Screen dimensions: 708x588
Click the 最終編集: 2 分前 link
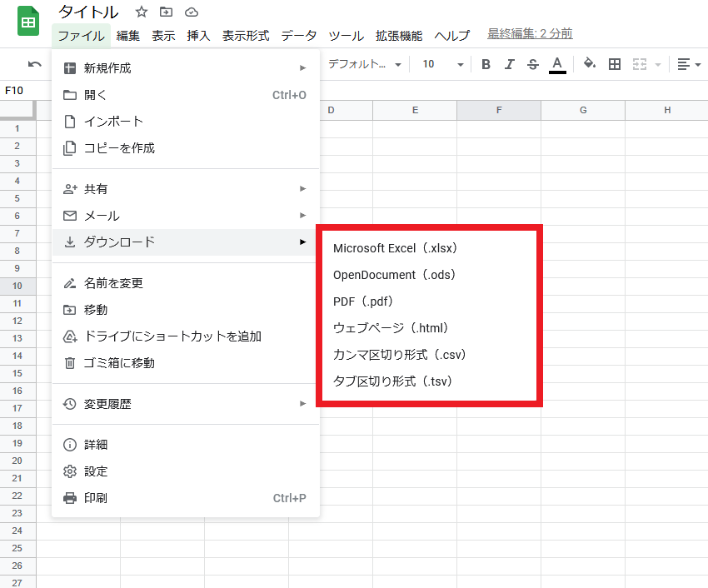[530, 33]
